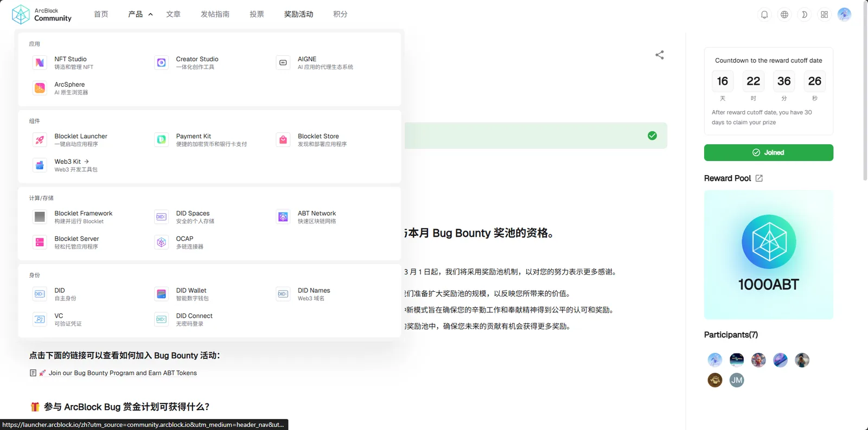Click the green Joined button
The image size is (868, 430).
[x=769, y=152]
